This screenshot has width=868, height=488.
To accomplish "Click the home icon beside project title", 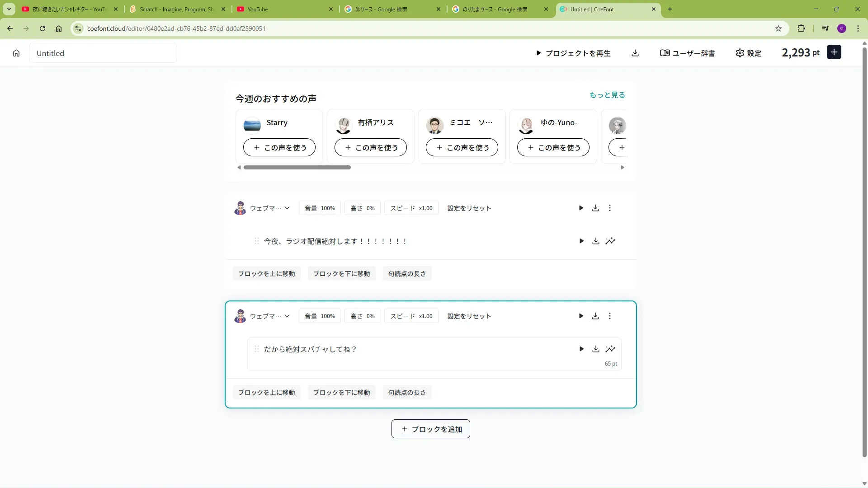I will [x=16, y=53].
